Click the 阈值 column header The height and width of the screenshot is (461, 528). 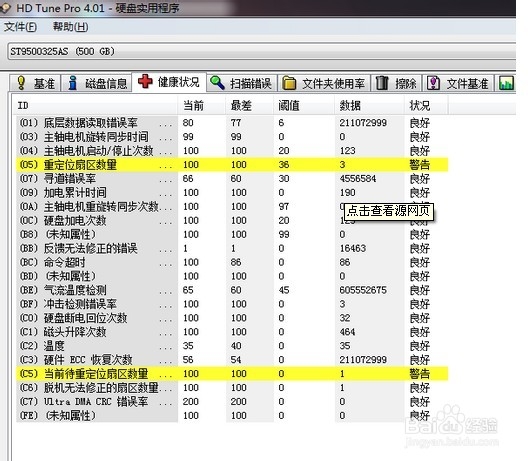coord(304,106)
